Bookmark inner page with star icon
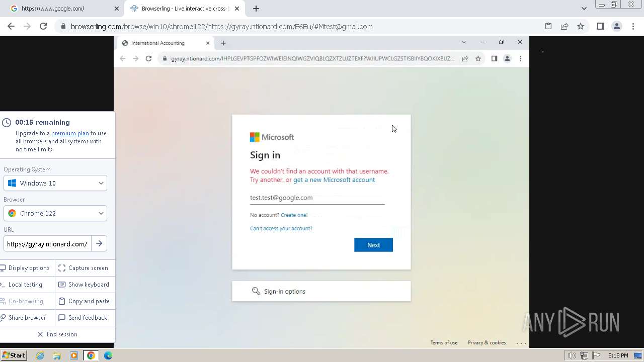 tap(478, 59)
